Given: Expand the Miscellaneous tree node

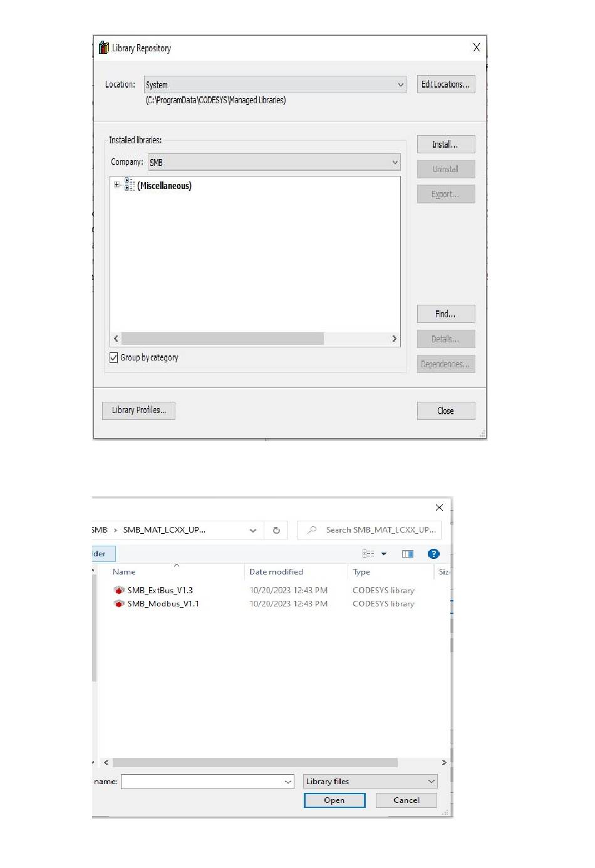Looking at the screenshot, I should coord(116,185).
